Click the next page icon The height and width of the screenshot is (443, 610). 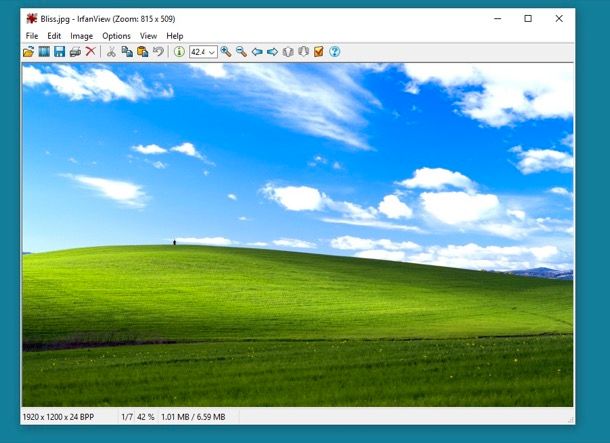(x=303, y=52)
